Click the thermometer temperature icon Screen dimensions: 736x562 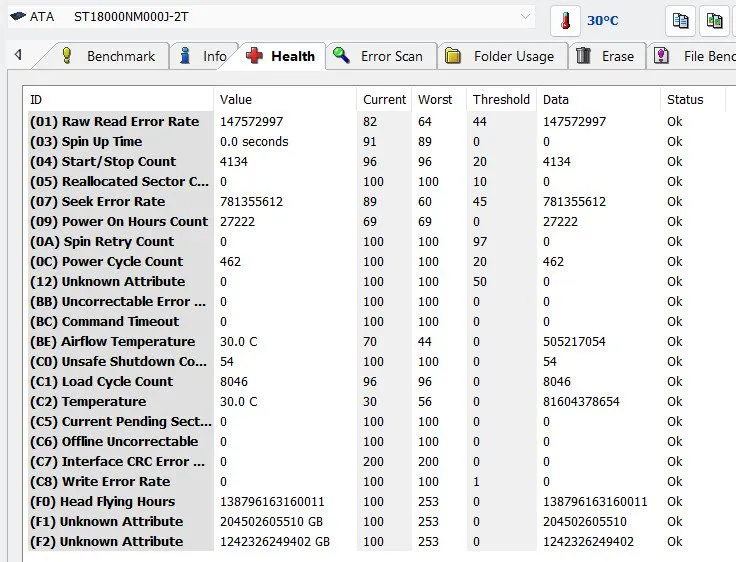click(565, 21)
